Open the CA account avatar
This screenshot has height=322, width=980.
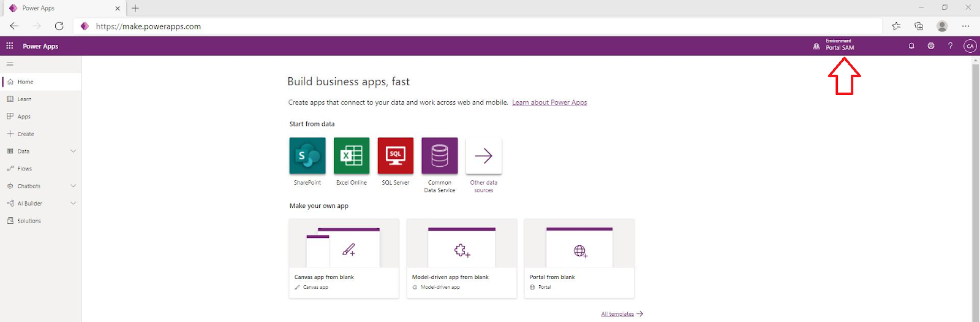coord(970,46)
